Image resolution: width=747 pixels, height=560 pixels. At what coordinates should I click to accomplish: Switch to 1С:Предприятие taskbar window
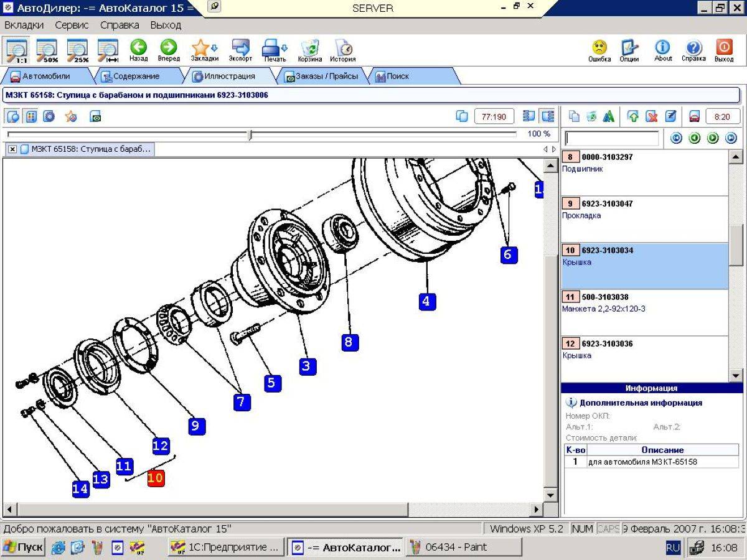(x=227, y=548)
